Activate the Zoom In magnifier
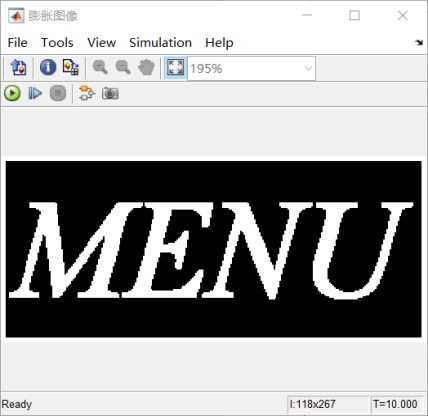The height and width of the screenshot is (416, 428). pyautogui.click(x=100, y=68)
